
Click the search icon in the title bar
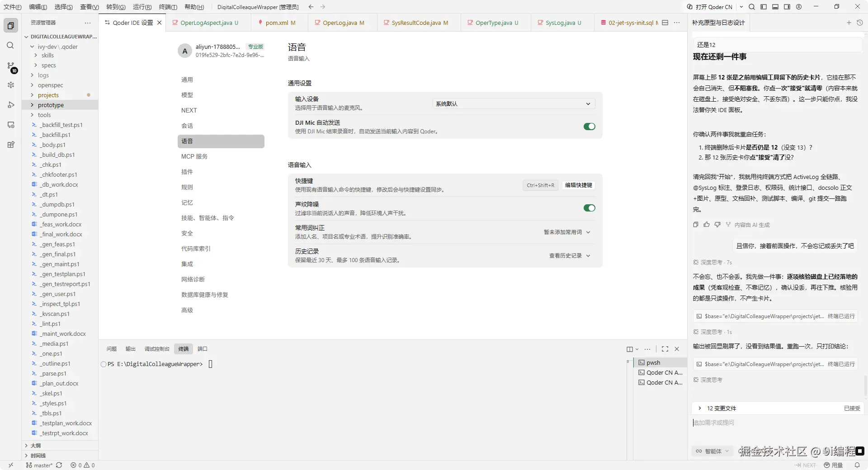[752, 7]
